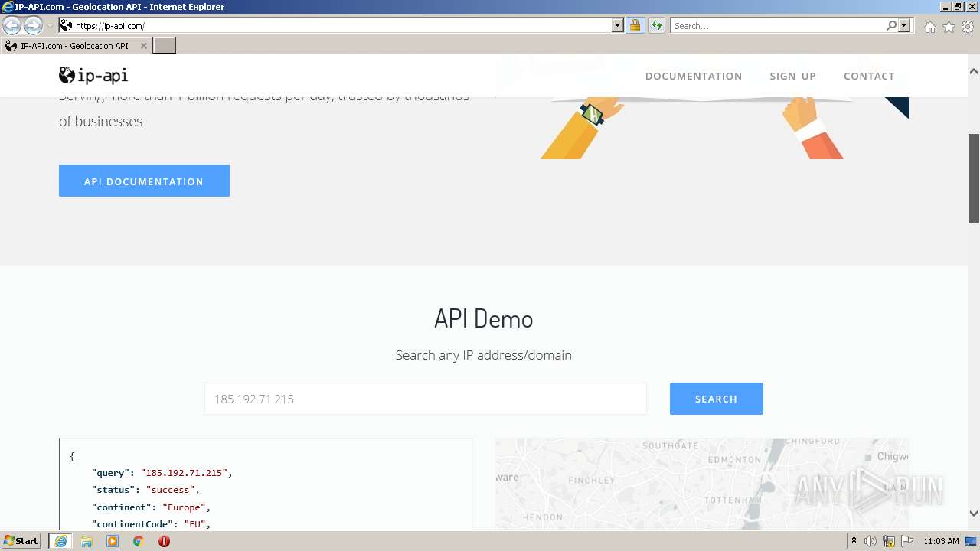Screen dimensions: 980x551
Task: Open the Windows Start menu
Action: 21,541
